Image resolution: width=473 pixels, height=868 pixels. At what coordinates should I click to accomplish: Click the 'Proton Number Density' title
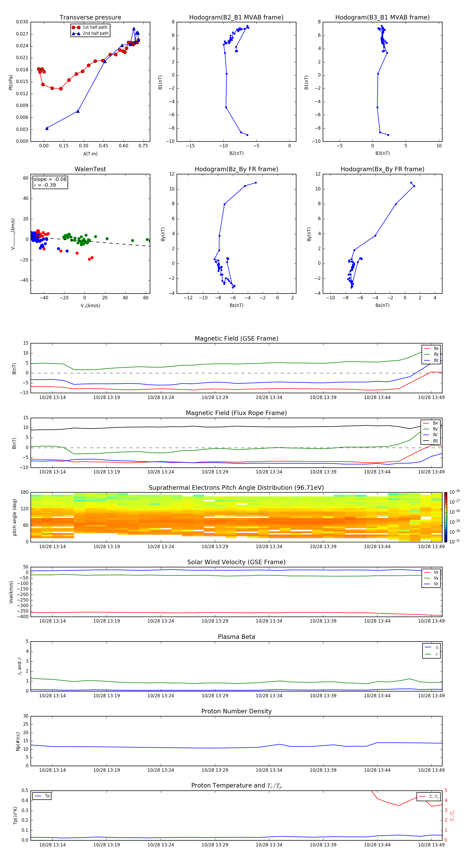click(x=236, y=711)
